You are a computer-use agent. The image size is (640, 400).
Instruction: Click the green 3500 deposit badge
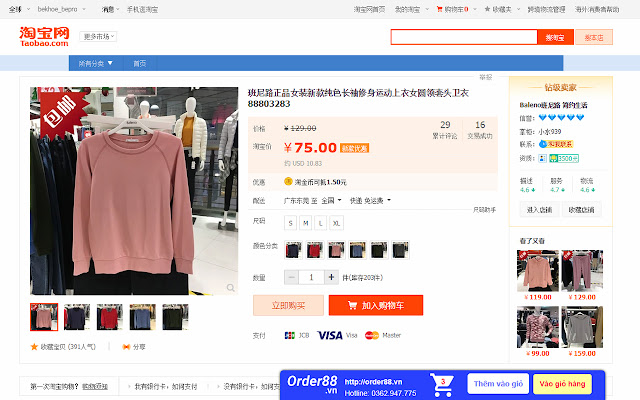point(564,158)
